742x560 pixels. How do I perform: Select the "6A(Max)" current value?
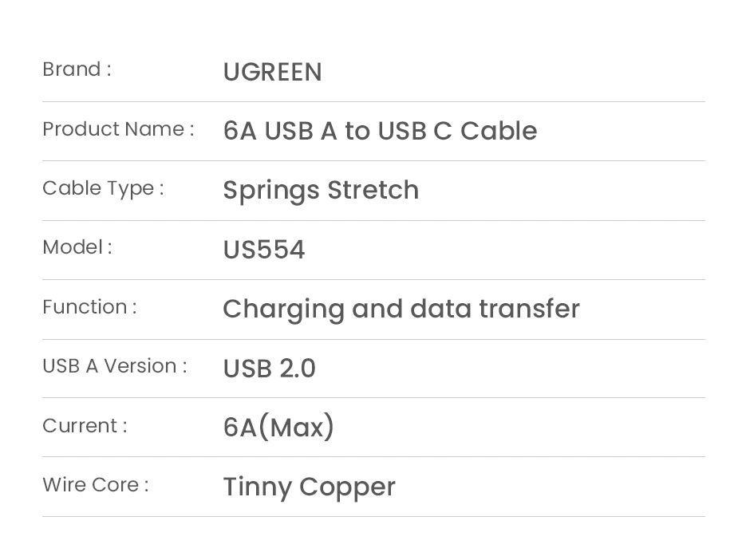[278, 428]
